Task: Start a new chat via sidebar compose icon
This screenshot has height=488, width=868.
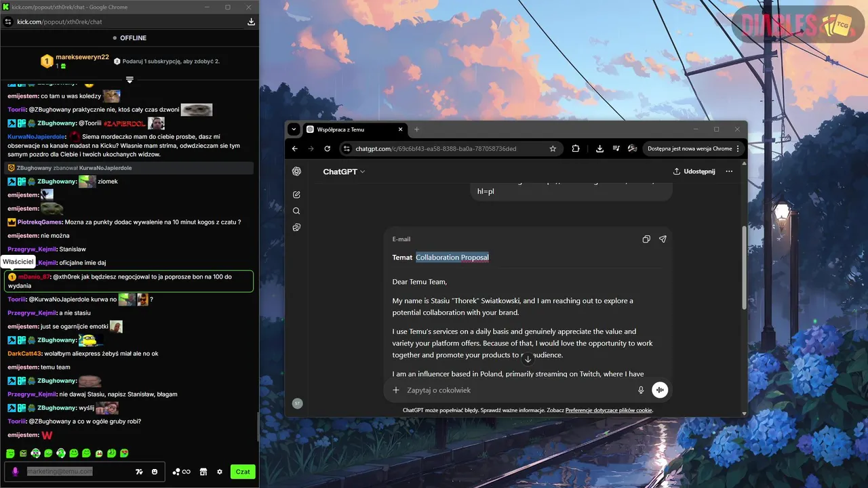Action: click(296, 195)
